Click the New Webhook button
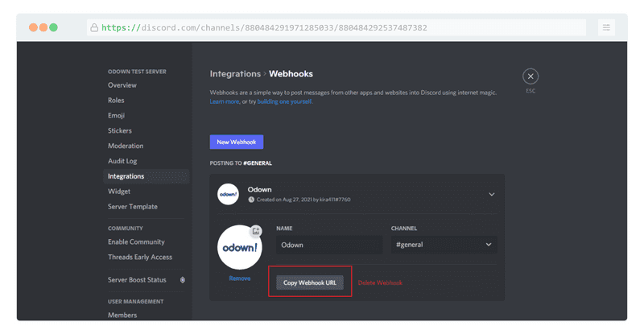 pos(236,142)
